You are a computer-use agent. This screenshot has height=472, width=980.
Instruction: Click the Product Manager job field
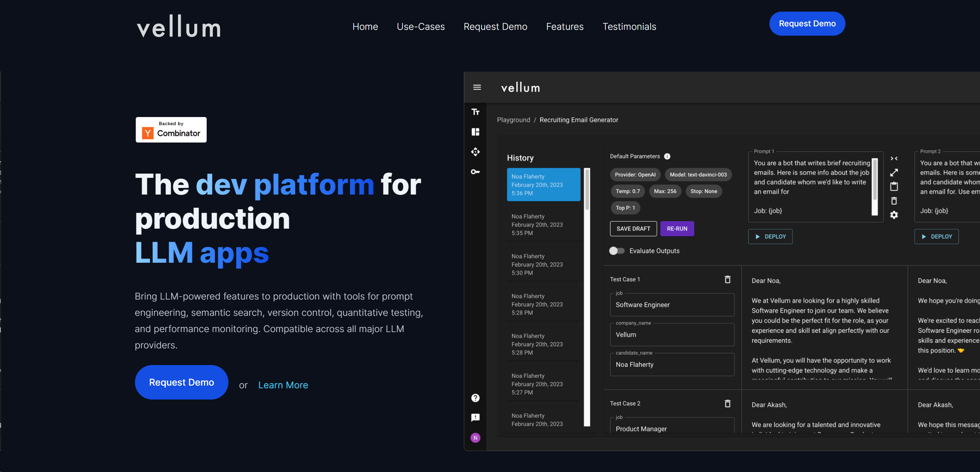coord(672,425)
